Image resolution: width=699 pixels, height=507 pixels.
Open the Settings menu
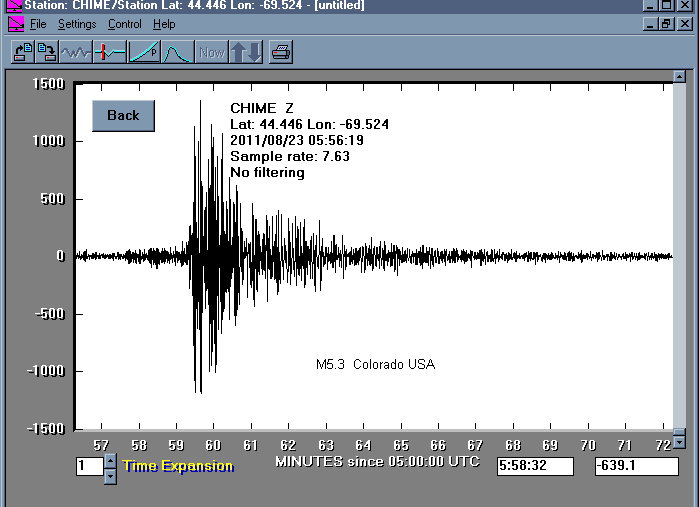coord(77,24)
